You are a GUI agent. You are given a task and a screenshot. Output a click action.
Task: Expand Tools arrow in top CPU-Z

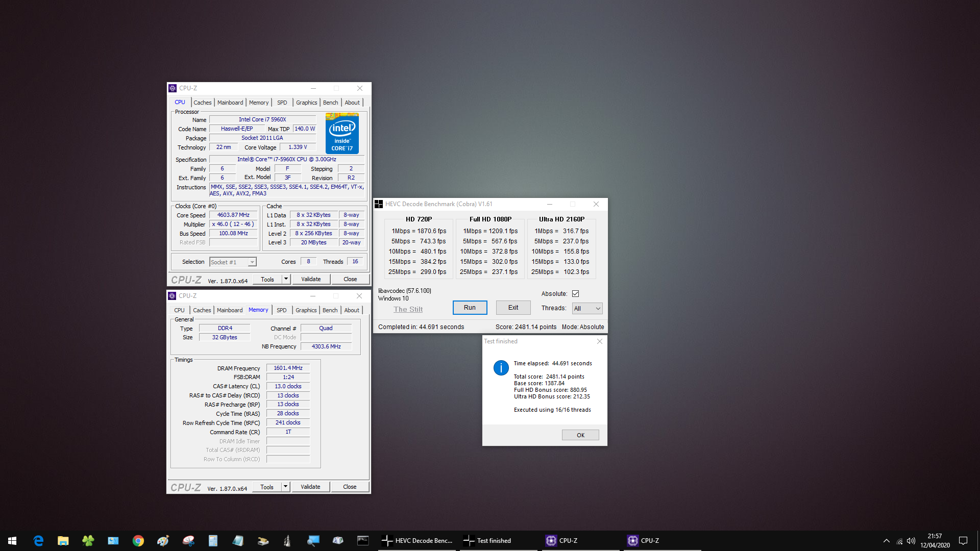[x=286, y=279]
